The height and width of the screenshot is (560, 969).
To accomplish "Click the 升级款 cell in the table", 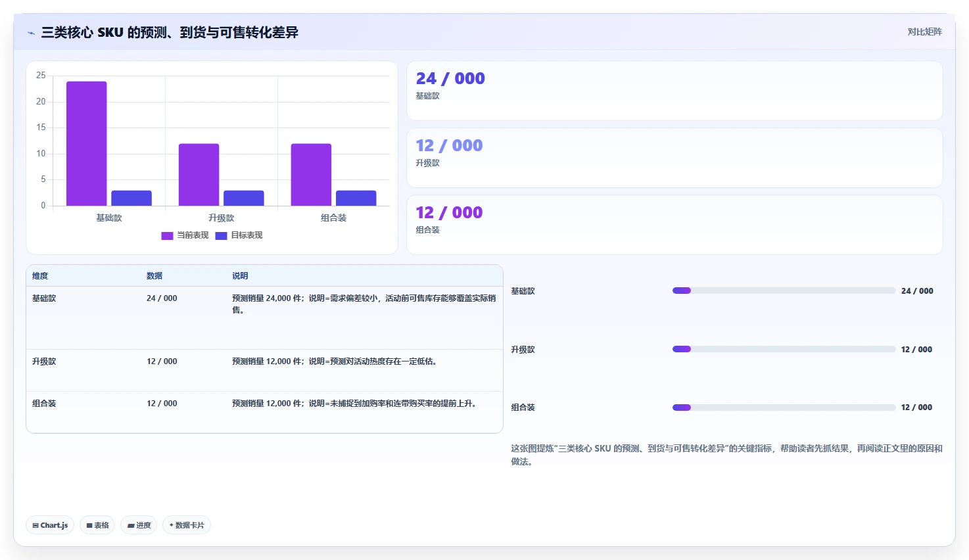I will (x=44, y=362).
